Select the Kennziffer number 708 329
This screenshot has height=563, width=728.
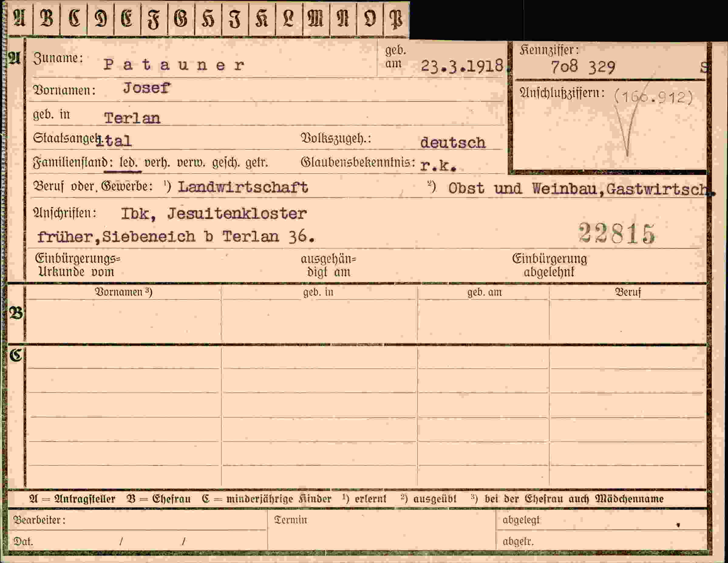pos(583,67)
